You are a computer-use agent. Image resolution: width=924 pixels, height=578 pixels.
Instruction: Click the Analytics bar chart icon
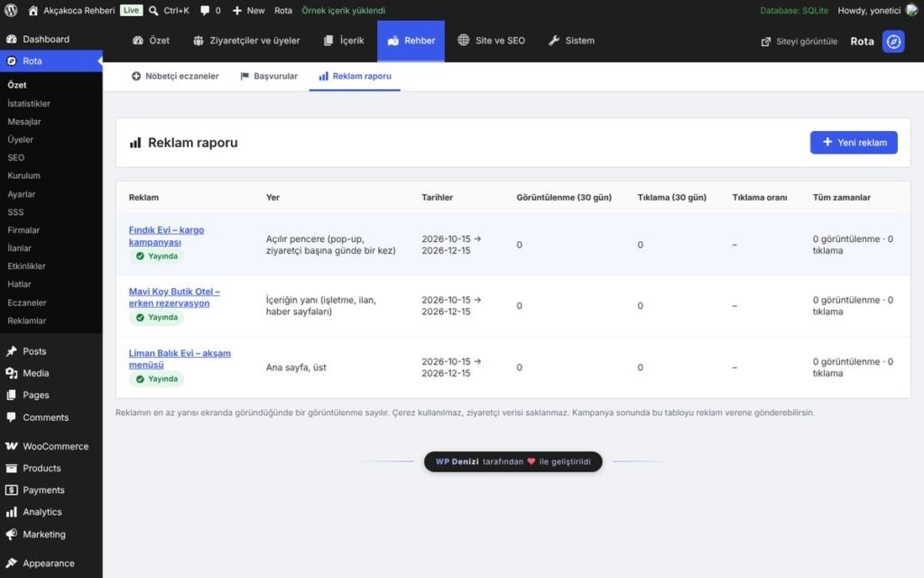[x=11, y=512]
